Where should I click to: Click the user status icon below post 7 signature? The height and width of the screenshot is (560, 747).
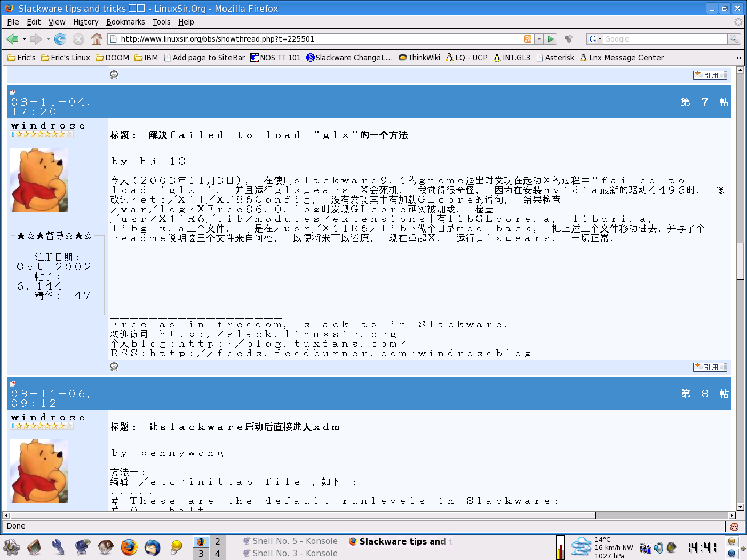[x=114, y=366]
